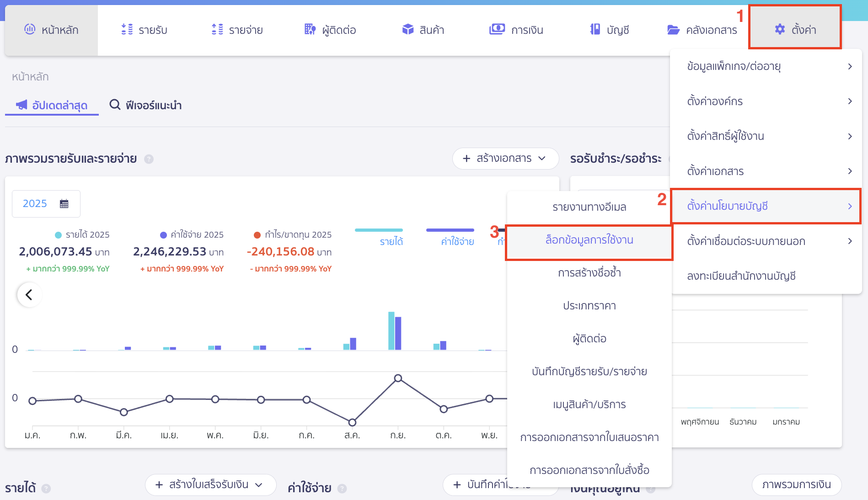
Task: Open ผู้ติดต่อ contacts via building icon
Action: [x=310, y=29]
